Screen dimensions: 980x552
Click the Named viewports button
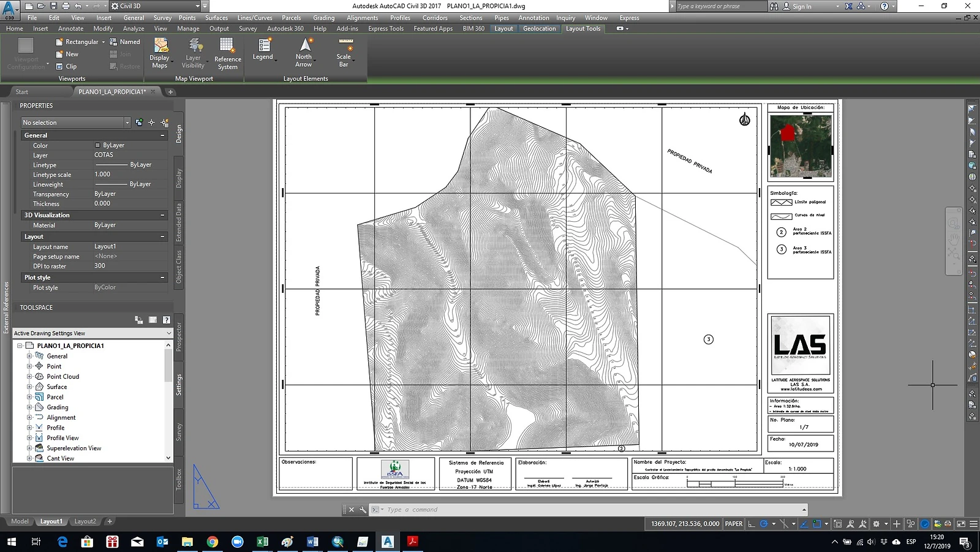(x=125, y=42)
